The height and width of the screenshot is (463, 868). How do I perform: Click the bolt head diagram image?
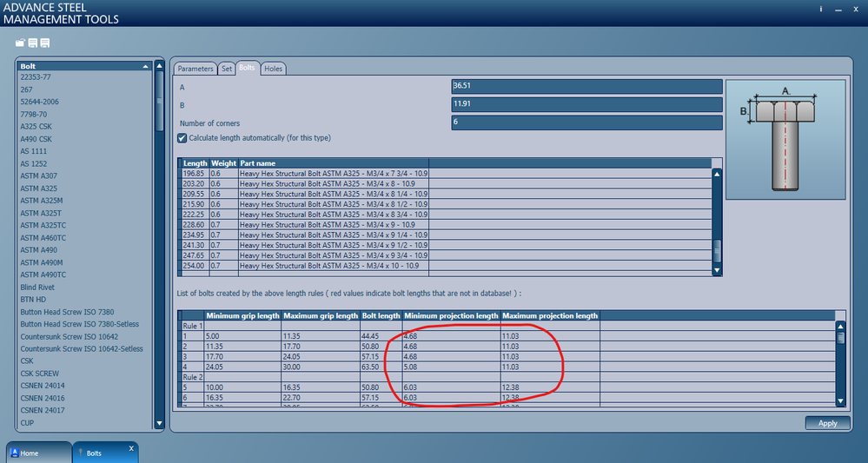point(785,139)
